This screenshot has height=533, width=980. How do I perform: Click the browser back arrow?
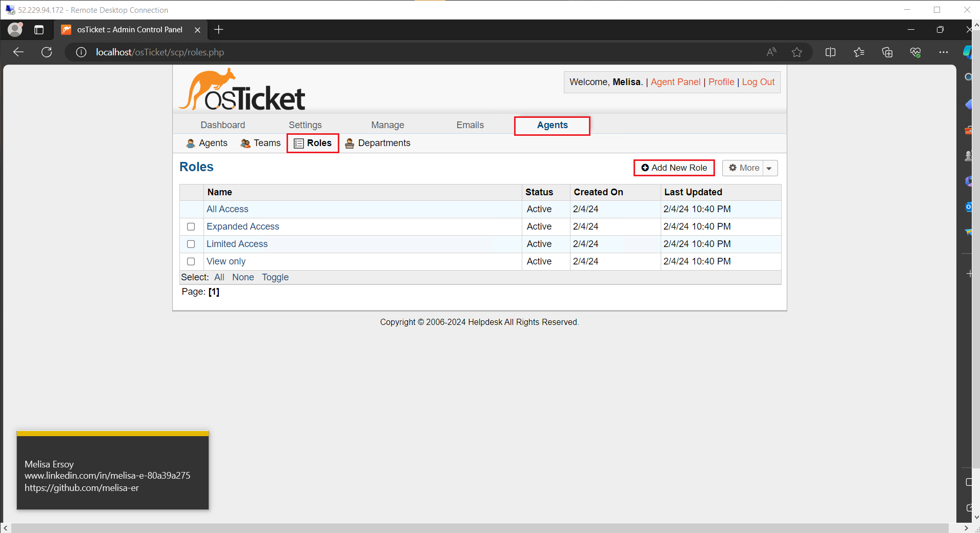click(18, 52)
